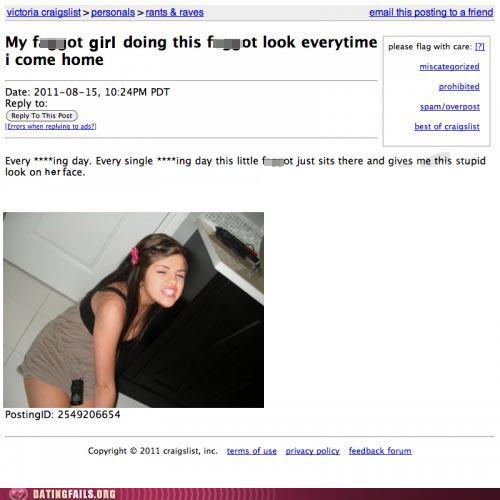
Task: Flag the post as spam/overpost
Action: click(x=450, y=107)
